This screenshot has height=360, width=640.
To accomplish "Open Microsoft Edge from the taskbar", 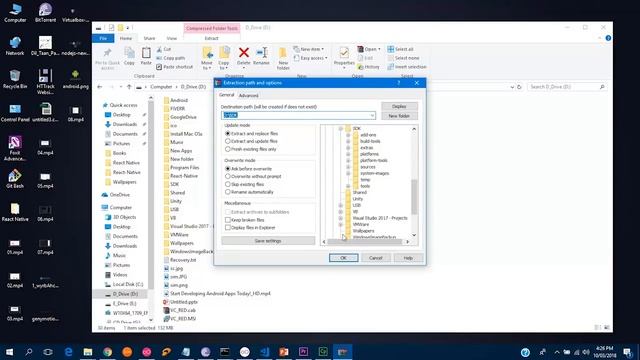I will pos(68,352).
